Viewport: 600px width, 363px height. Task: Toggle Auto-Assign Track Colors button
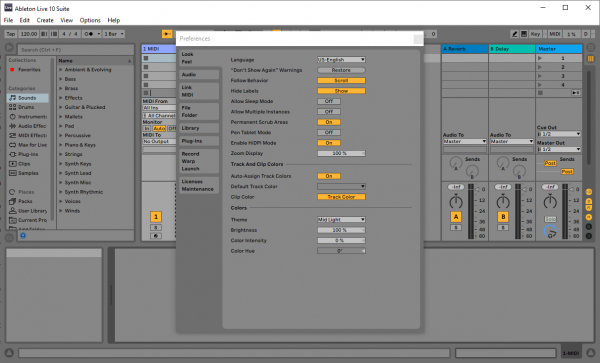coord(329,176)
